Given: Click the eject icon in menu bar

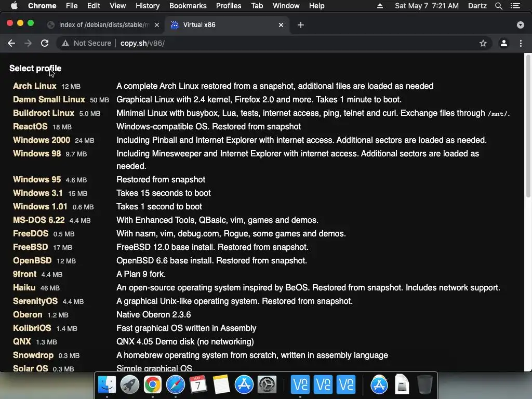Looking at the screenshot, I should (380, 6).
